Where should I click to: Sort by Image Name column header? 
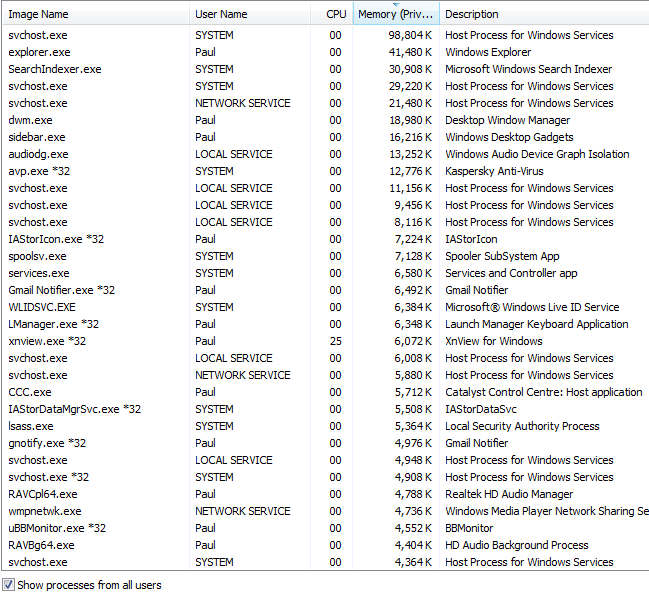(96, 14)
